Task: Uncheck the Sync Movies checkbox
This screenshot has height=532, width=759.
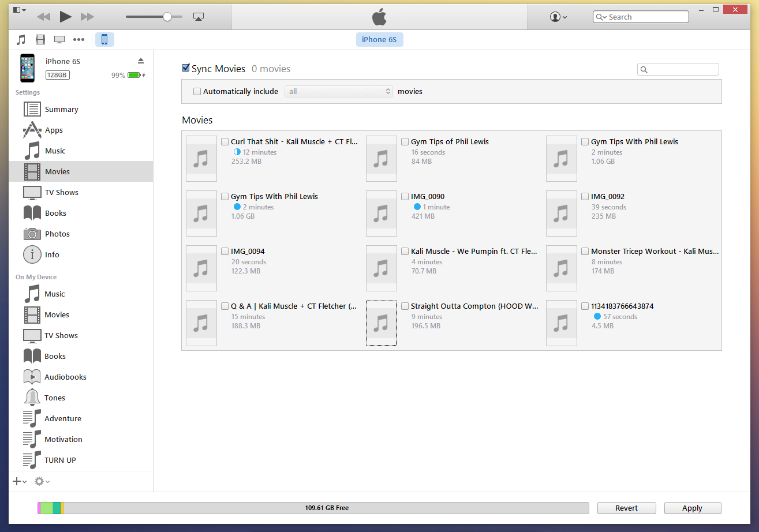Action: click(x=186, y=68)
